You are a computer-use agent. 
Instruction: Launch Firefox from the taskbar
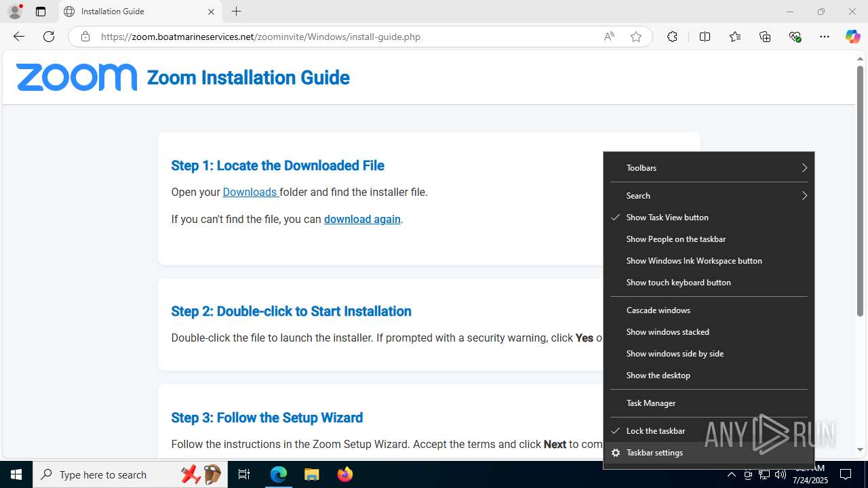[345, 474]
